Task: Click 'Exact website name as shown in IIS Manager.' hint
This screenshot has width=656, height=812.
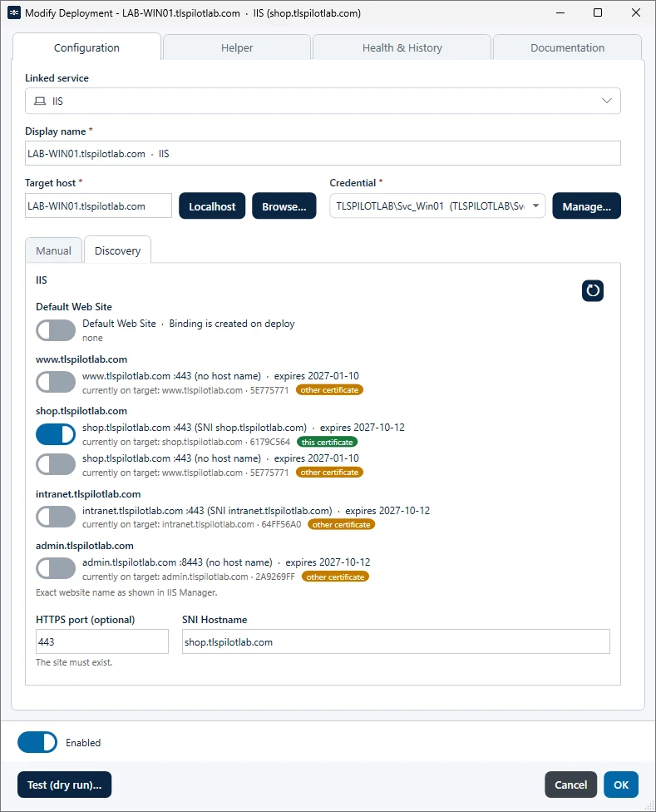Action: (x=126, y=592)
